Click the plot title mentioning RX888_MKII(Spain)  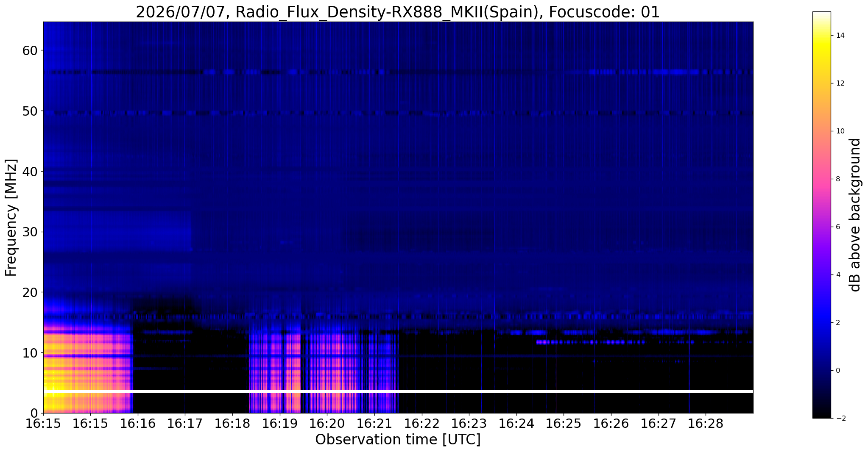[x=398, y=12]
